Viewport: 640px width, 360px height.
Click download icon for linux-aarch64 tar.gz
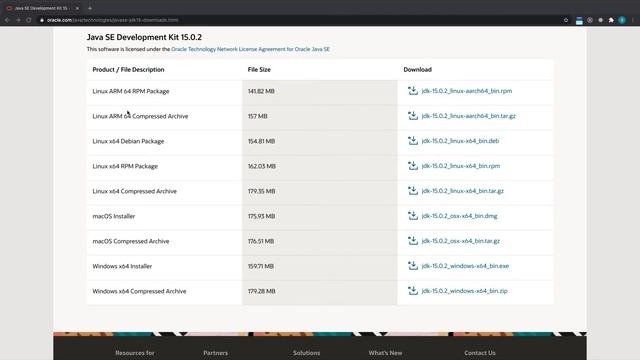click(x=413, y=116)
